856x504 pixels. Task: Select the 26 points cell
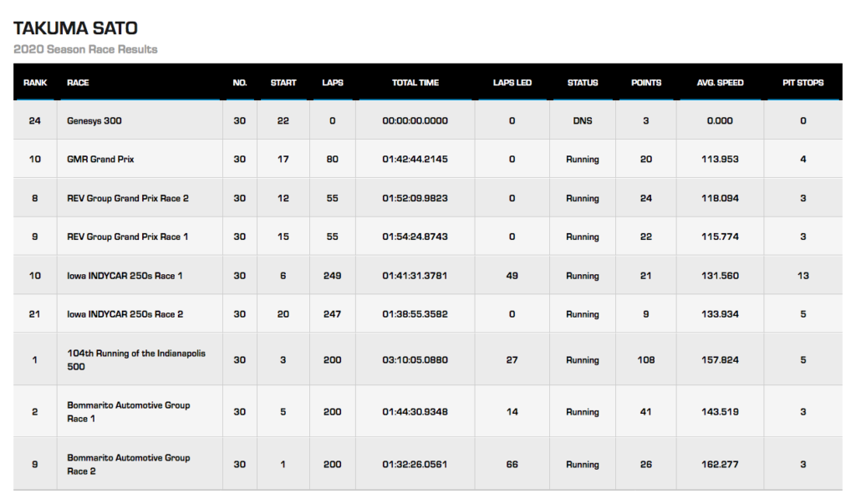click(646, 464)
